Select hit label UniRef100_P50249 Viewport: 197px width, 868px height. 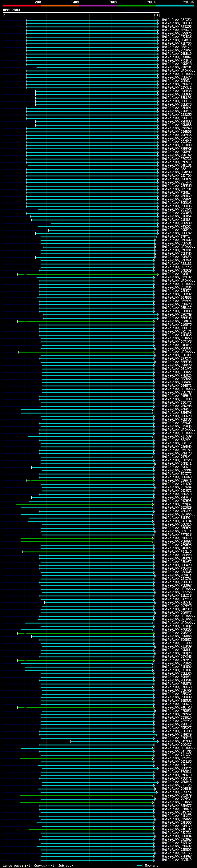point(176,128)
